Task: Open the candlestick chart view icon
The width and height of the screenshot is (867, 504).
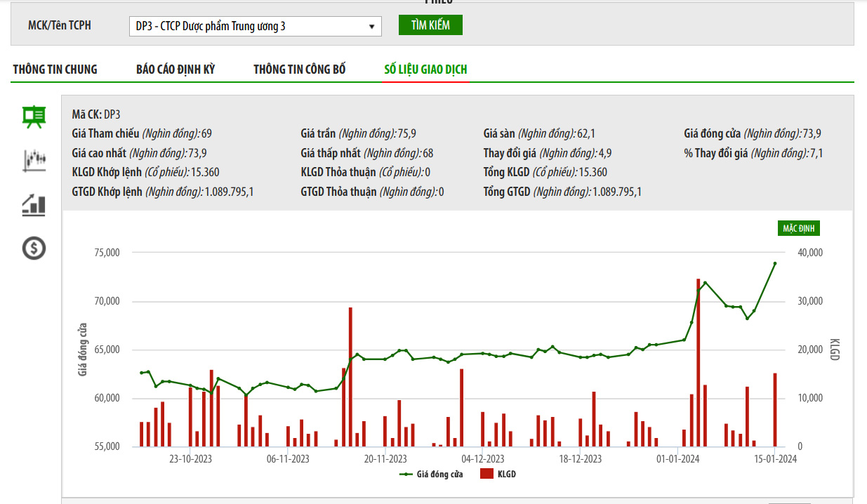Action: click(34, 161)
